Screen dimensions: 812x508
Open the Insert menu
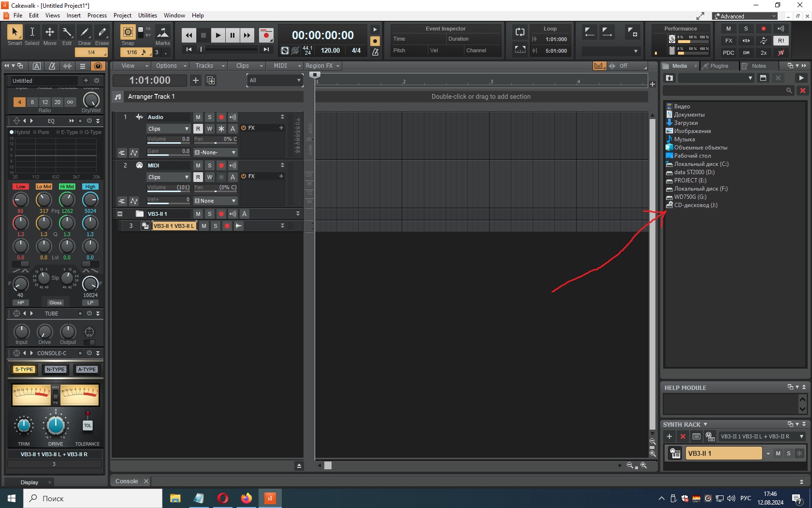tap(73, 15)
